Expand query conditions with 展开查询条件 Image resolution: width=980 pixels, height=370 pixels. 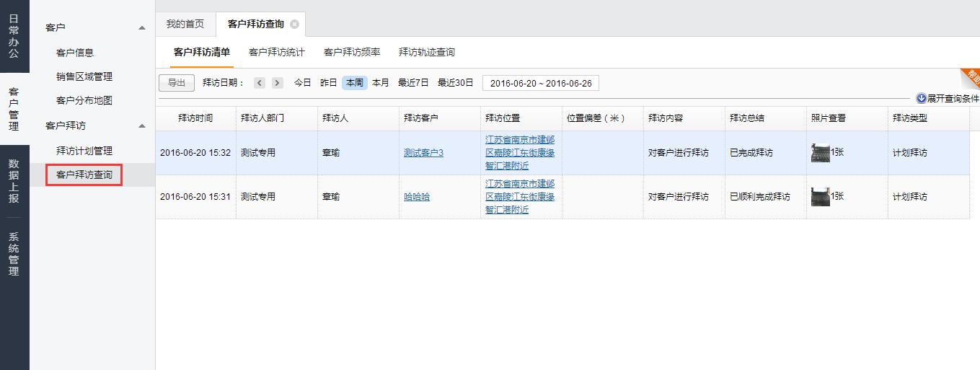pos(948,99)
